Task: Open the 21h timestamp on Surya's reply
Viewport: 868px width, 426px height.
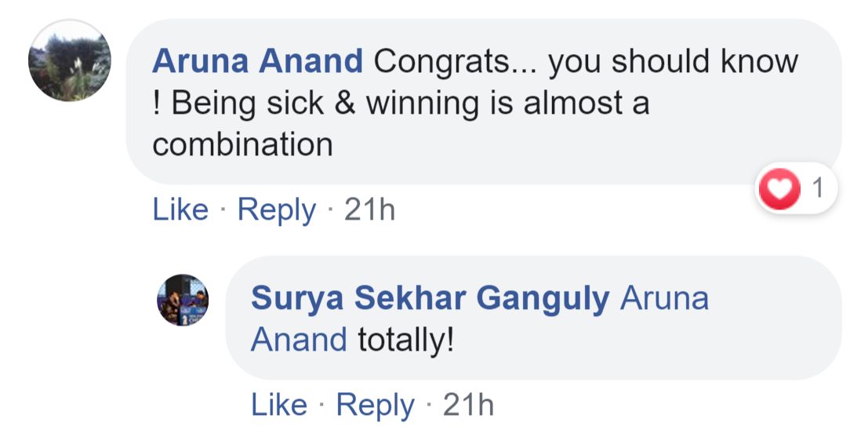Action: coord(469,404)
